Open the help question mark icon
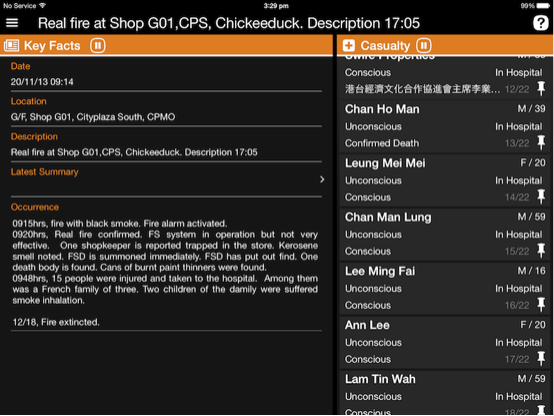The width and height of the screenshot is (554, 416). click(x=540, y=23)
